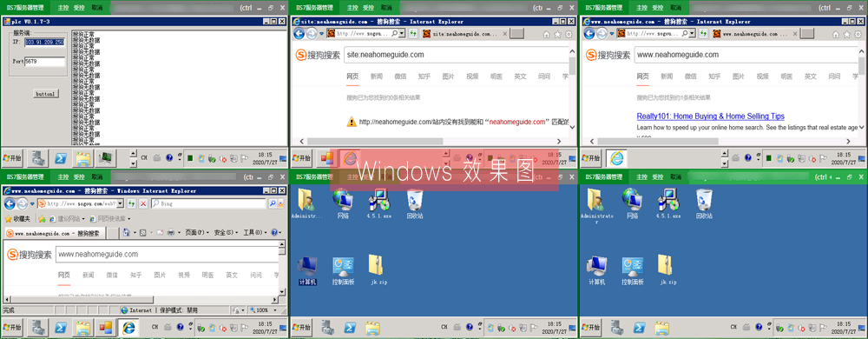
Task: Open Home in the Realty101 results IE window
Action: click(837, 34)
